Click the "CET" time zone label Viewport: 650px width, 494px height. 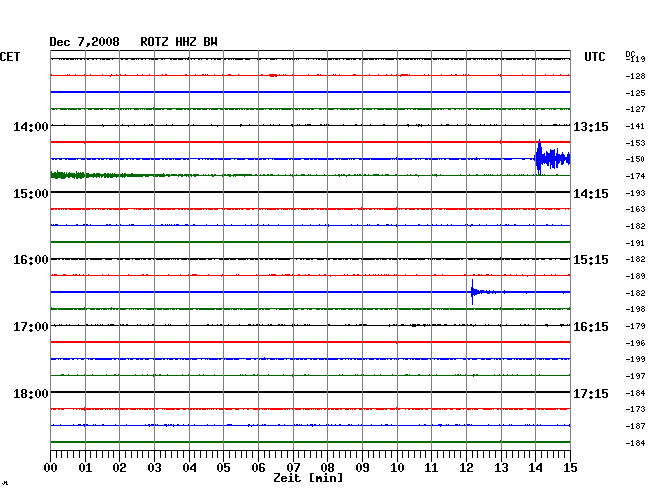(x=10, y=57)
